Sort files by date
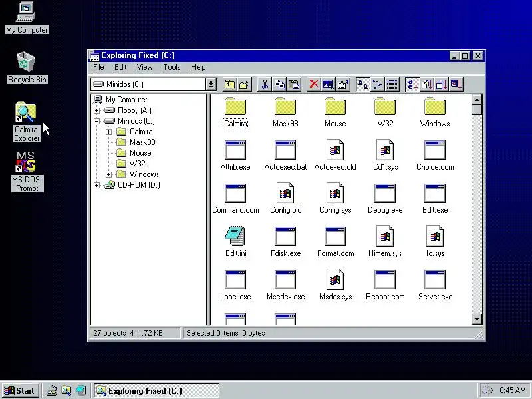The width and height of the screenshot is (532, 399). (456, 84)
